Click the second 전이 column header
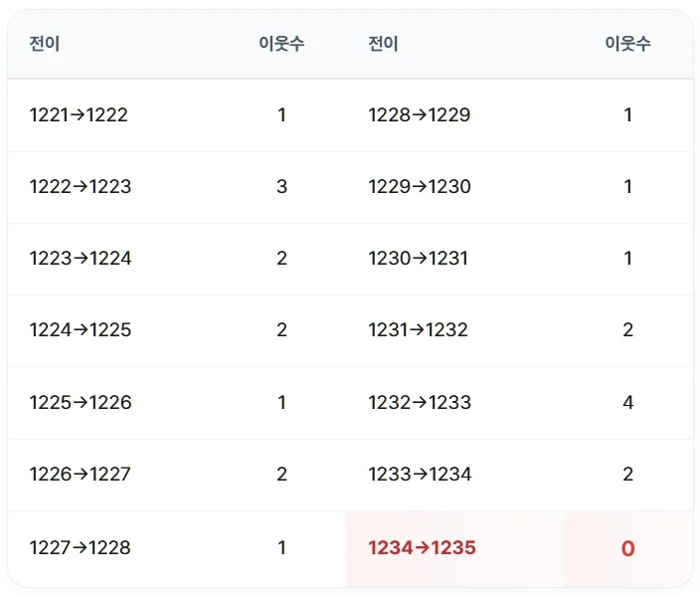Screen dimensions: 700x595 pos(383,44)
